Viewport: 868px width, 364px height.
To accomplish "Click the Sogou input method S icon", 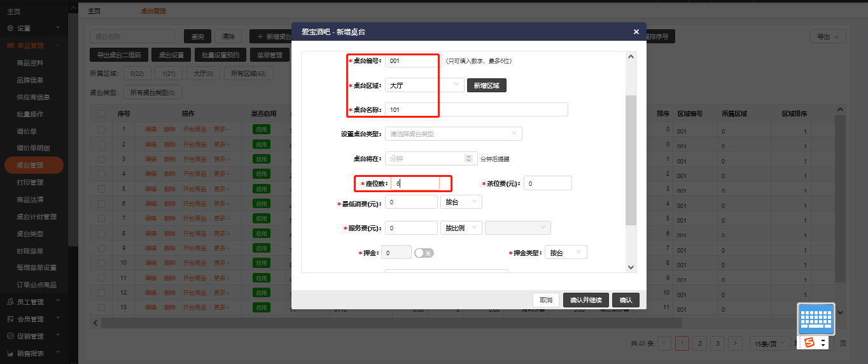I will (809, 343).
